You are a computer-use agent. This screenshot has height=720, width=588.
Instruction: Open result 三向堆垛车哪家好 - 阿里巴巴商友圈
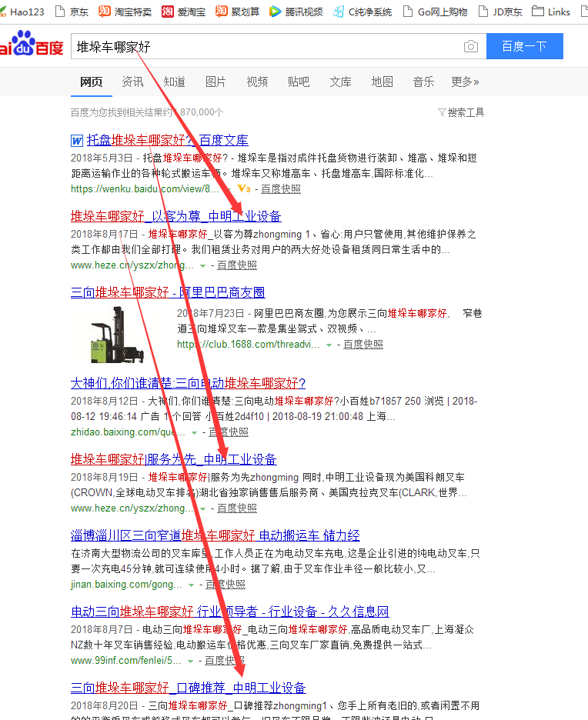tap(168, 292)
